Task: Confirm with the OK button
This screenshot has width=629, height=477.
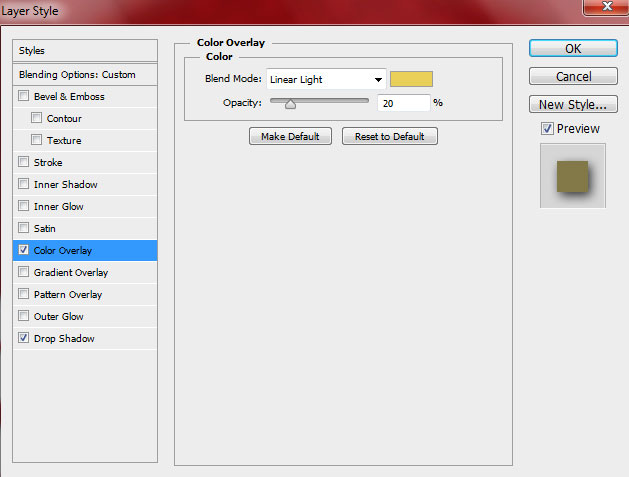Action: [x=573, y=49]
